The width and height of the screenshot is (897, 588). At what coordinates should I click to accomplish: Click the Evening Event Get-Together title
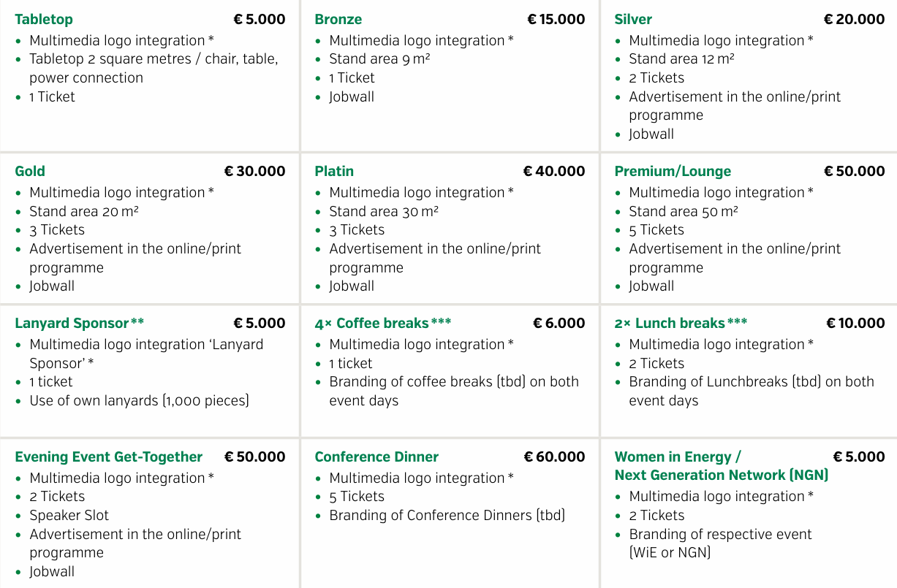click(108, 457)
